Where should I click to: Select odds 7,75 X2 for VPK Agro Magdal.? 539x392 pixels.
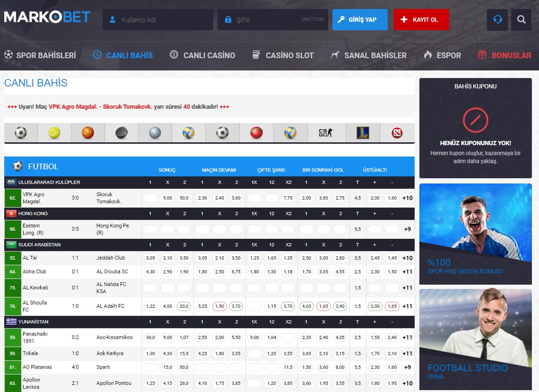click(288, 198)
